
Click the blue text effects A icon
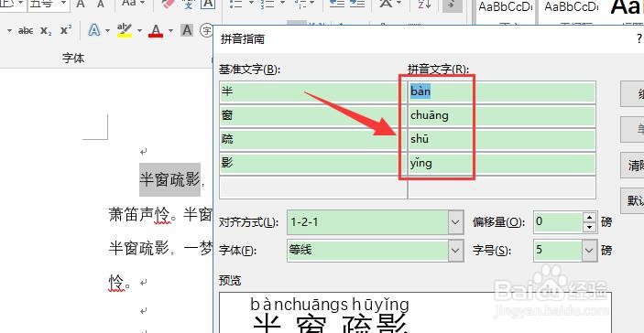pyautogui.click(x=94, y=31)
